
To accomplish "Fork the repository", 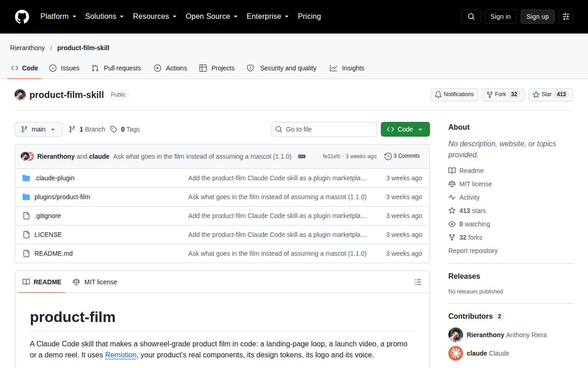I will [503, 94].
